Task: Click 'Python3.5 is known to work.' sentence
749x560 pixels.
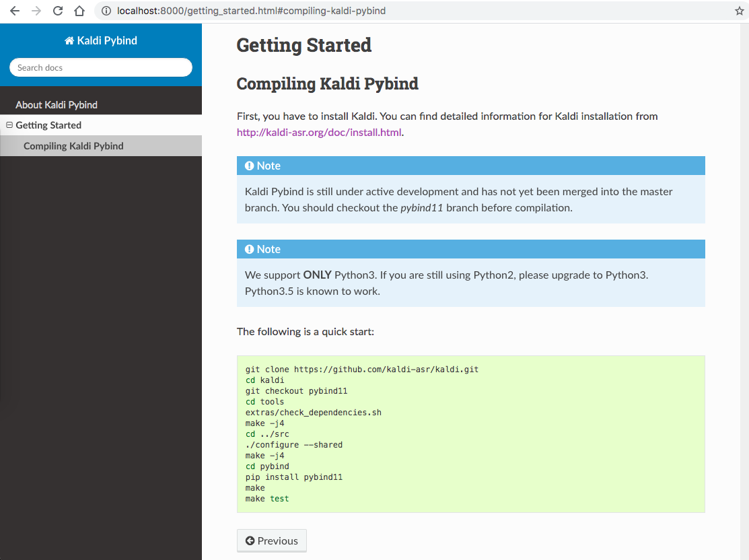Action: pyautogui.click(x=312, y=291)
